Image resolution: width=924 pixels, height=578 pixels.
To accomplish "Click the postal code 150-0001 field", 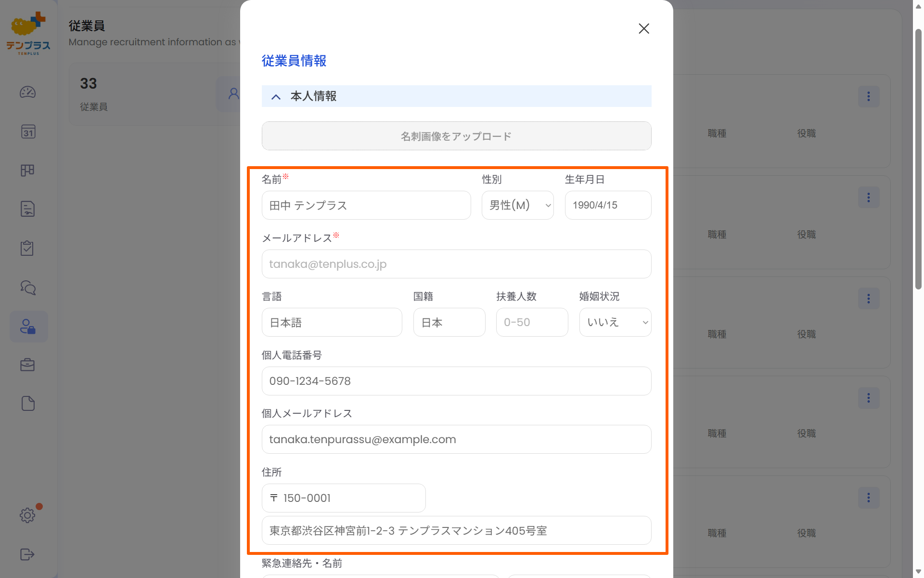I will tap(344, 498).
